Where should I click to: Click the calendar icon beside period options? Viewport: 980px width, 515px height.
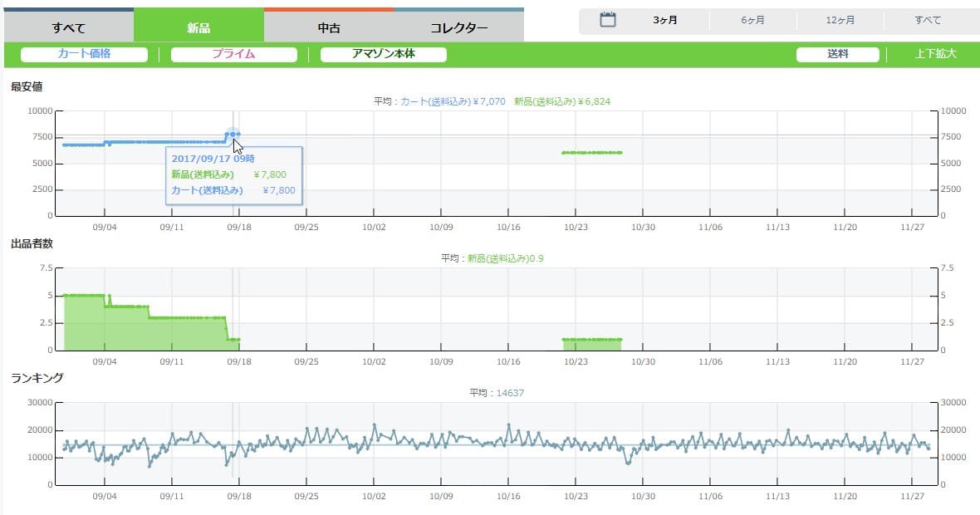coord(608,20)
